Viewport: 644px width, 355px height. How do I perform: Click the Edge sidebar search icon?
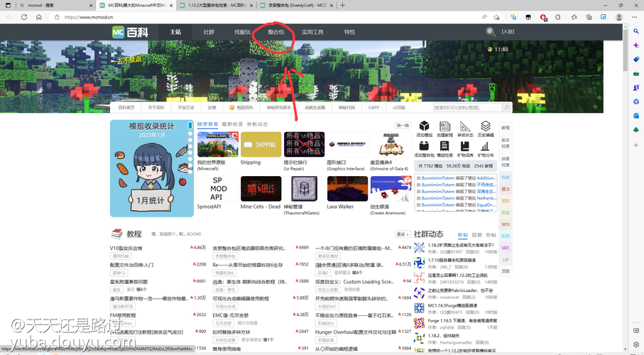pos(635,31)
